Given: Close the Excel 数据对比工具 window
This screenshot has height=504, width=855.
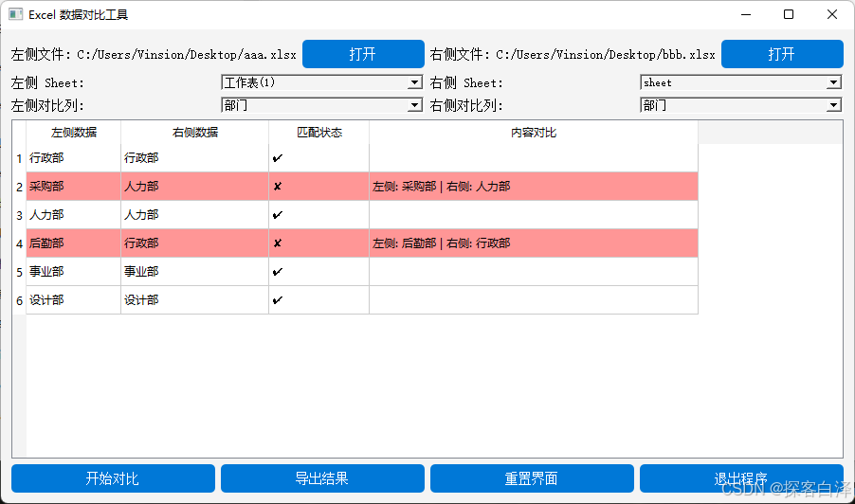Looking at the screenshot, I should [x=831, y=15].
